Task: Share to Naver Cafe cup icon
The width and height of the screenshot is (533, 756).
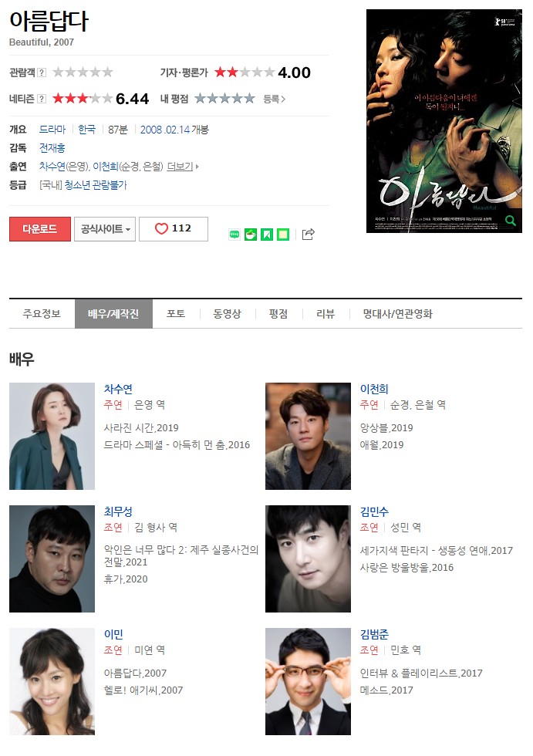Action: [251, 235]
